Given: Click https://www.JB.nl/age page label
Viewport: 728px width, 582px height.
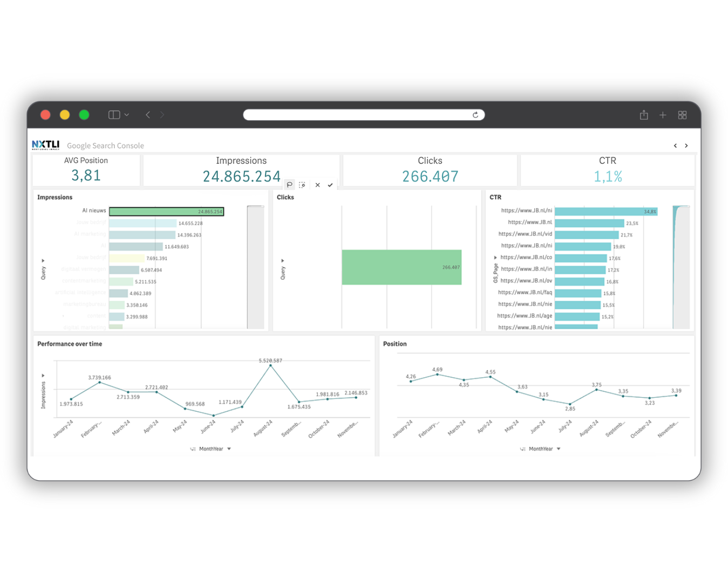Looking at the screenshot, I should pyautogui.click(x=525, y=316).
